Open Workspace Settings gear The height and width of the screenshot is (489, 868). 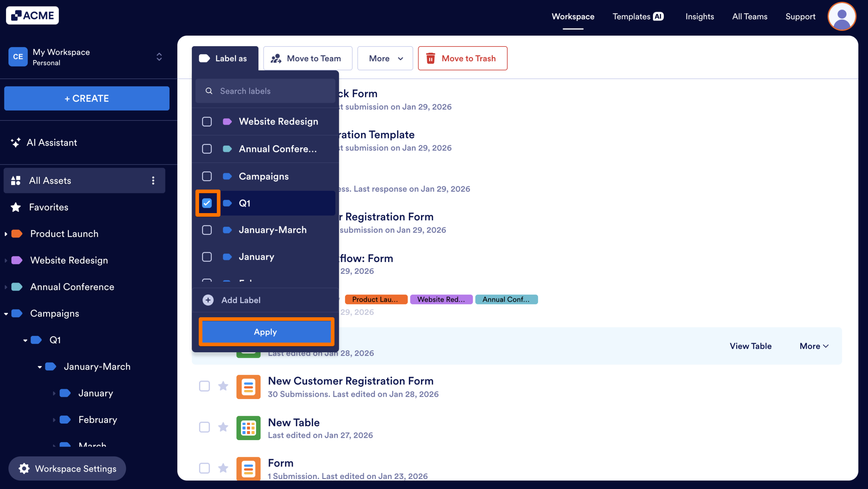pyautogui.click(x=24, y=468)
